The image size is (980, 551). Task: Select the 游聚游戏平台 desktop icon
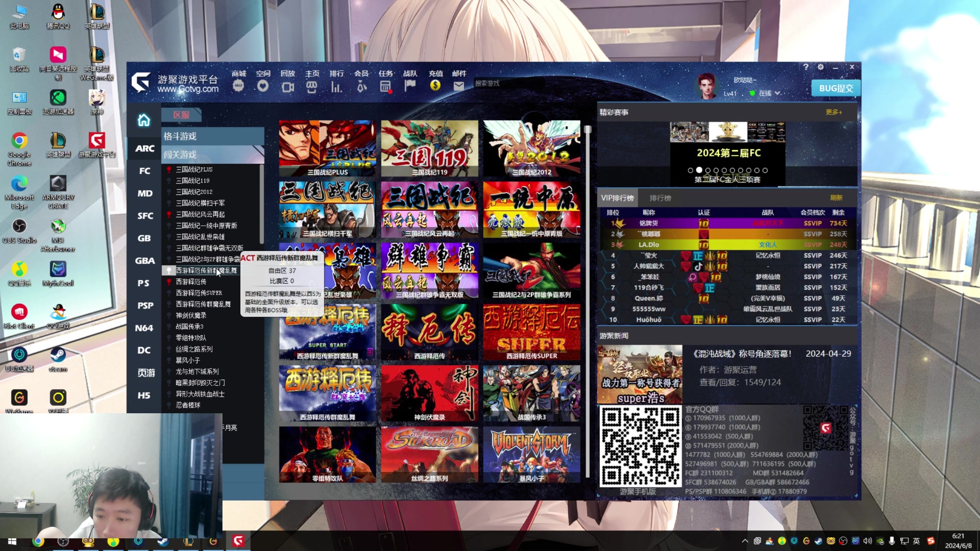(x=97, y=144)
